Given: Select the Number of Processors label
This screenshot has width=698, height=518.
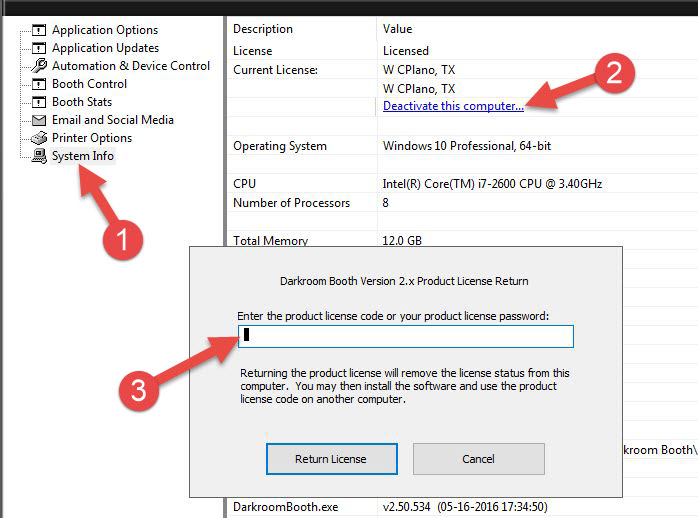Looking at the screenshot, I should tap(292, 203).
